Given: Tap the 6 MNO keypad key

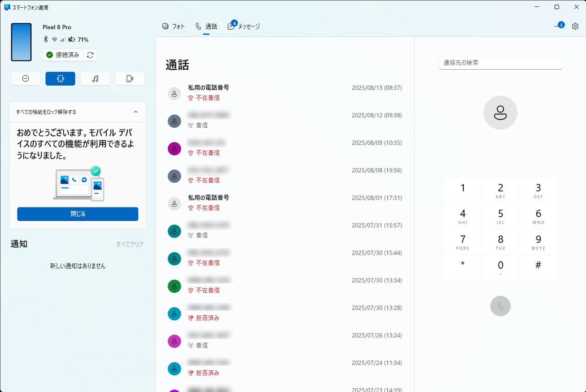Looking at the screenshot, I should (x=538, y=216).
